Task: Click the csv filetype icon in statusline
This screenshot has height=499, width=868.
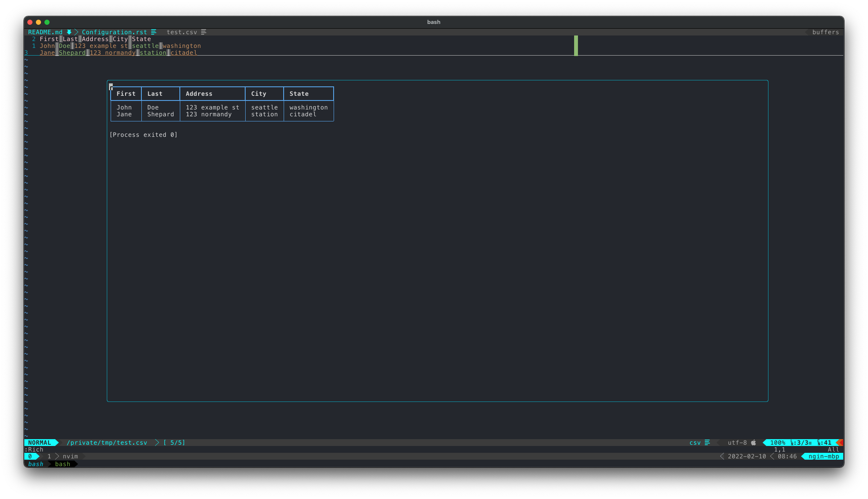Action: [707, 443]
